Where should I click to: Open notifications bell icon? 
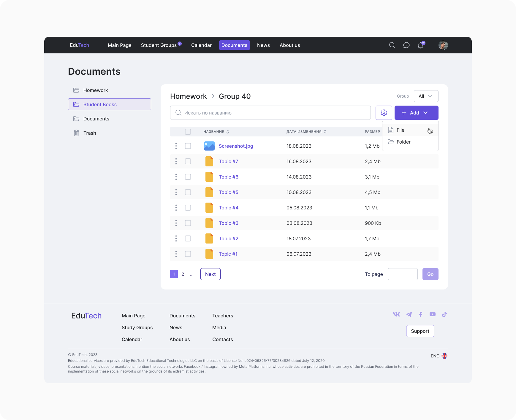(421, 45)
